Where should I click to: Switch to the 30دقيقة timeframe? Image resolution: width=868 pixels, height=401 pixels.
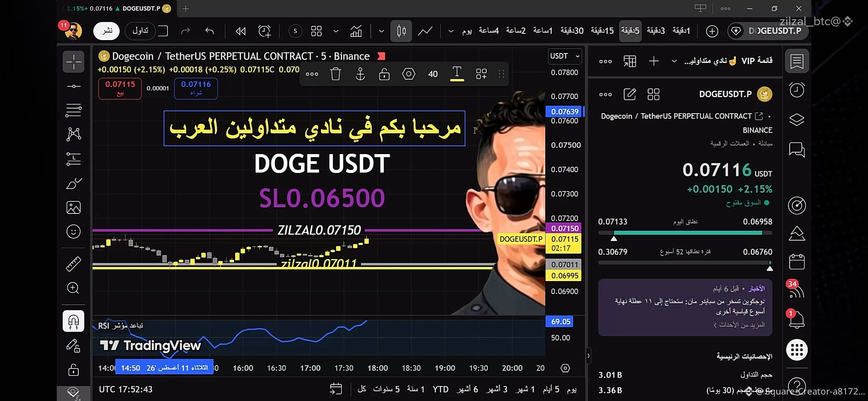point(572,31)
